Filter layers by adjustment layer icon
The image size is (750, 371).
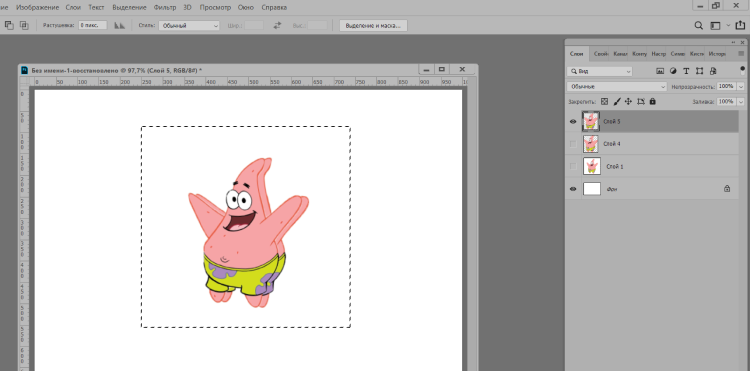[673, 71]
